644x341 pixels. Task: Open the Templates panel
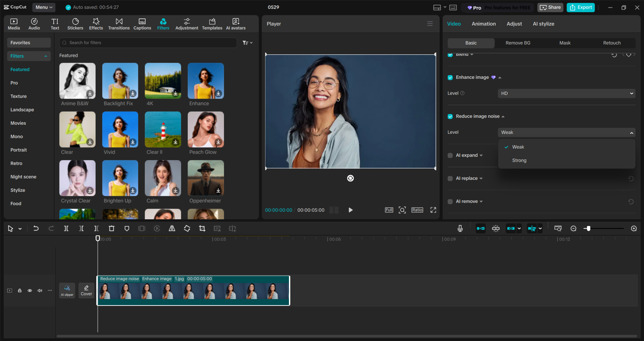click(x=212, y=23)
